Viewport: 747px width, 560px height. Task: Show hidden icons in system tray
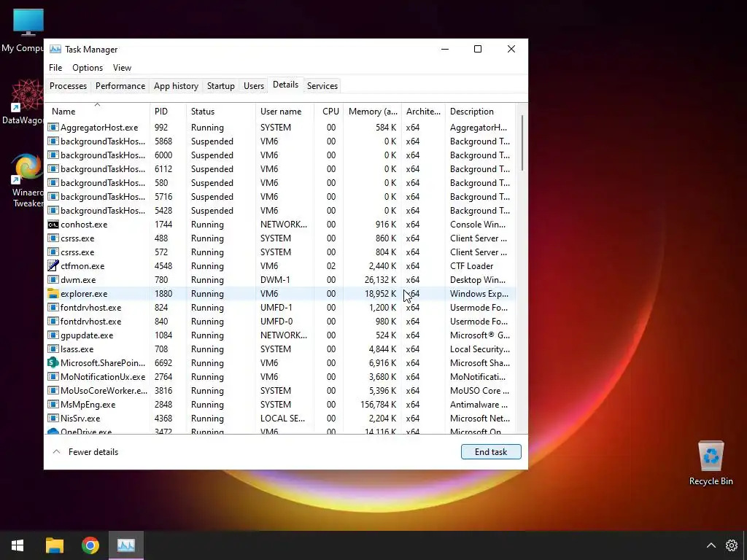click(x=711, y=545)
